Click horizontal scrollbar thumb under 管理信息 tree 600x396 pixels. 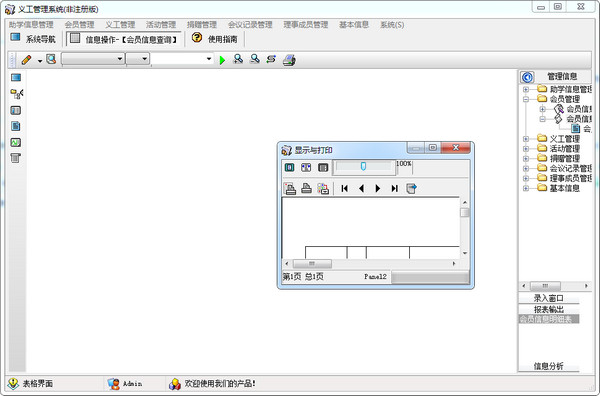point(545,286)
